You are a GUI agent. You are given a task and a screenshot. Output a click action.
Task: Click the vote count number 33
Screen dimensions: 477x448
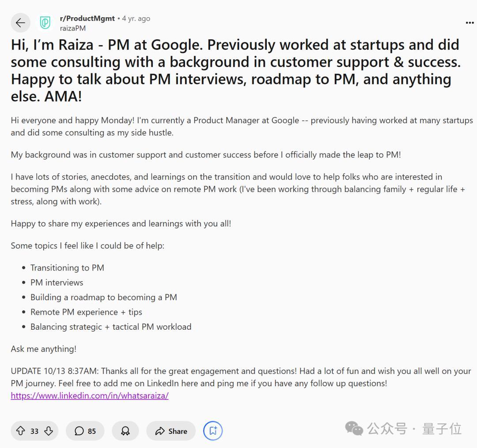pyautogui.click(x=34, y=431)
